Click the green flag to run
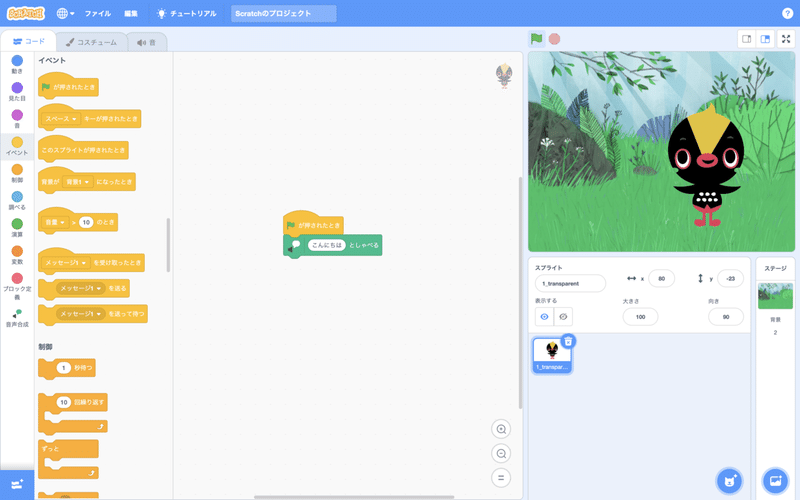Image resolution: width=800 pixels, height=500 pixels. point(536,39)
